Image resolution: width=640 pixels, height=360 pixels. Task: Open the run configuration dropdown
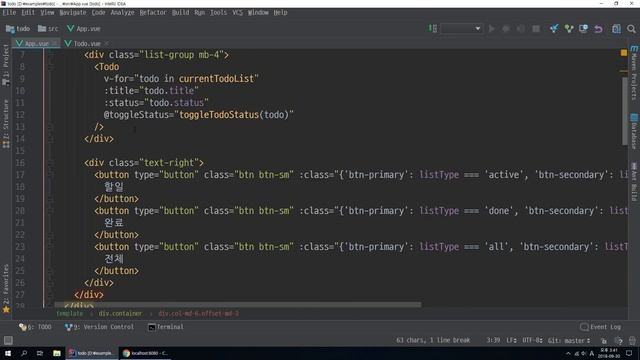coord(461,29)
